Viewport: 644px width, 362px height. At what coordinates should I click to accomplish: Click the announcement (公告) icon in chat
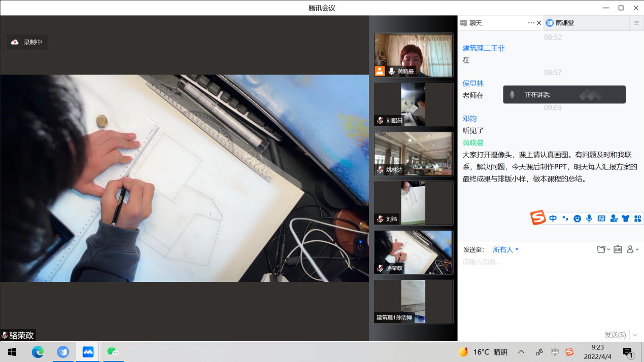pyautogui.click(x=618, y=249)
